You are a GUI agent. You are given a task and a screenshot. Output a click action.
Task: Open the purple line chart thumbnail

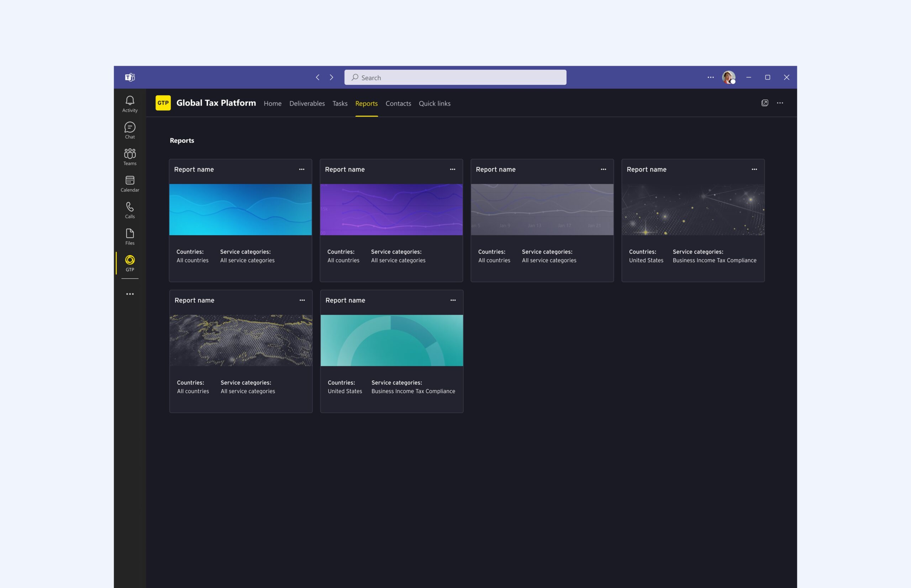[391, 210]
